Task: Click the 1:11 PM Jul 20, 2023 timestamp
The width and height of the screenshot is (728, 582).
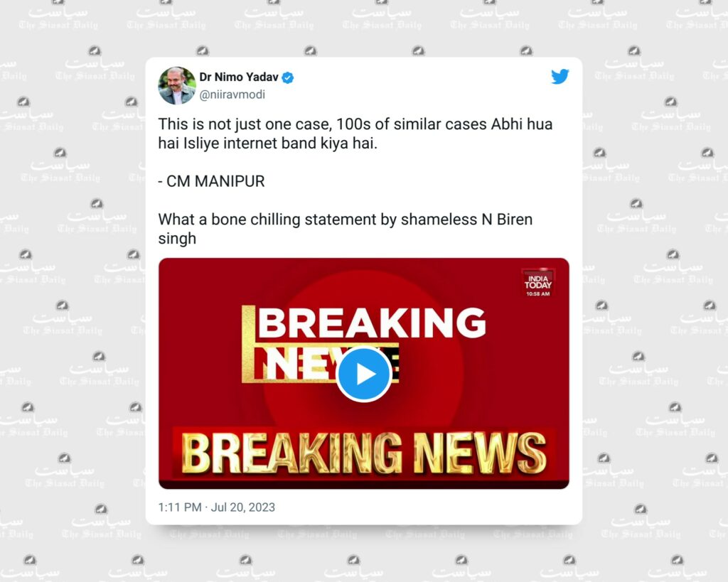Action: pyautogui.click(x=216, y=507)
